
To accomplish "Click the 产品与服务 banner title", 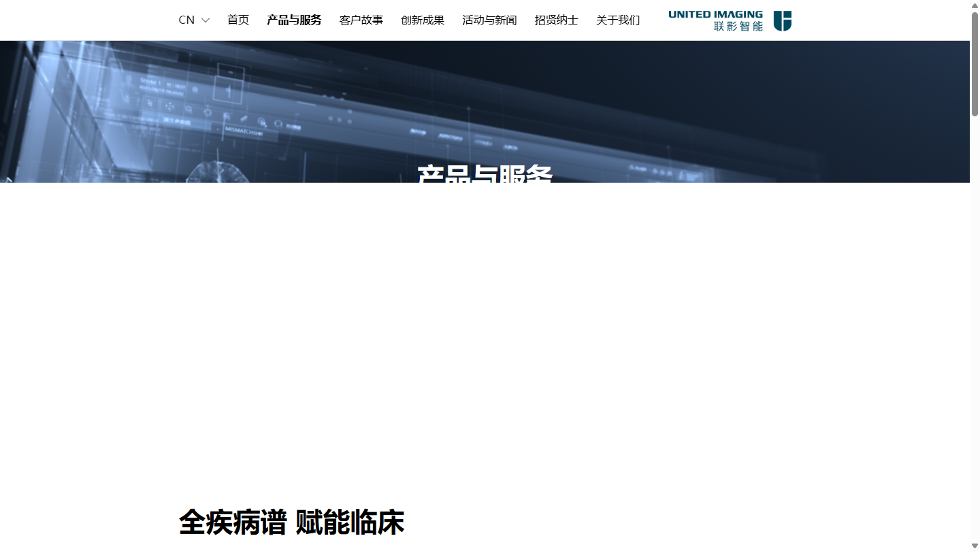I will tap(485, 173).
